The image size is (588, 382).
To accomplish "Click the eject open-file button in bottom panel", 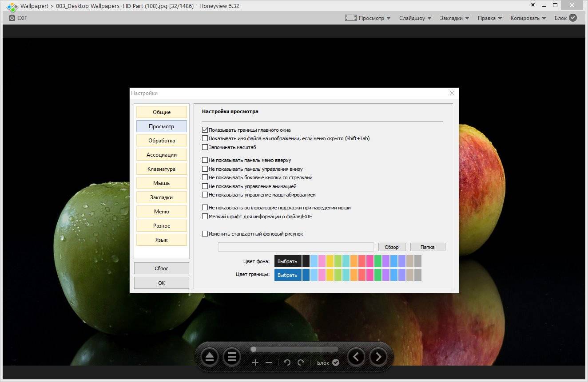I will coord(210,357).
